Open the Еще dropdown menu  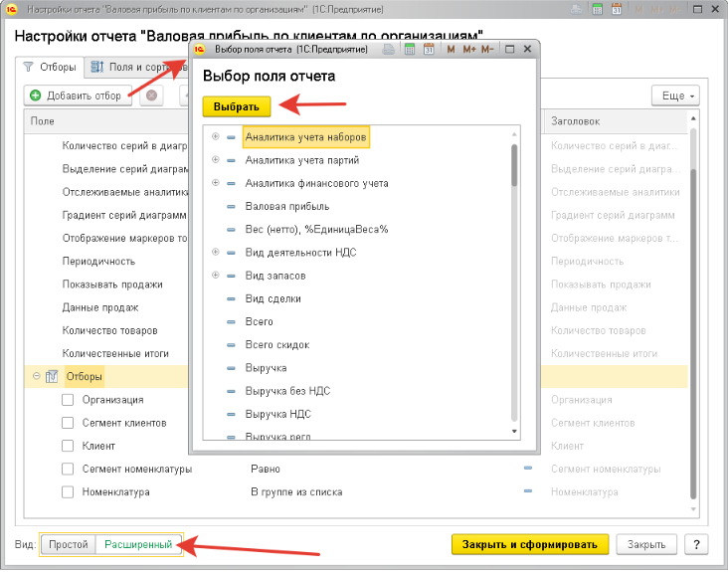click(x=675, y=95)
